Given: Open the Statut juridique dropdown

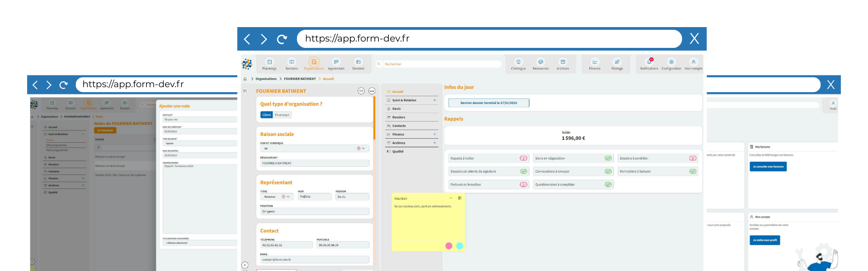Looking at the screenshot, I should click(x=363, y=149).
